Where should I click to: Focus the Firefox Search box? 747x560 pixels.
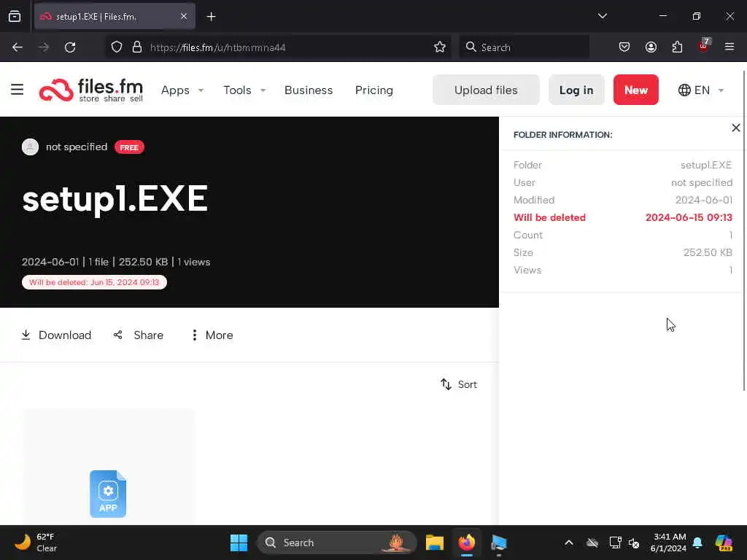[524, 47]
